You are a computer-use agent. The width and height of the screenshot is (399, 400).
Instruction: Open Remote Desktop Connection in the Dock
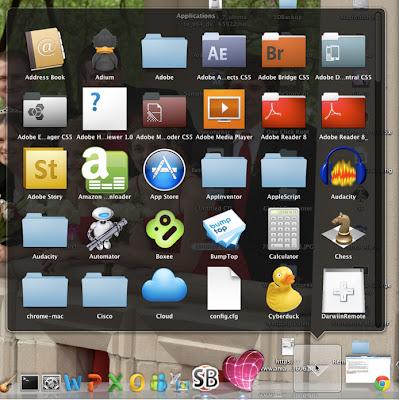tap(179, 382)
